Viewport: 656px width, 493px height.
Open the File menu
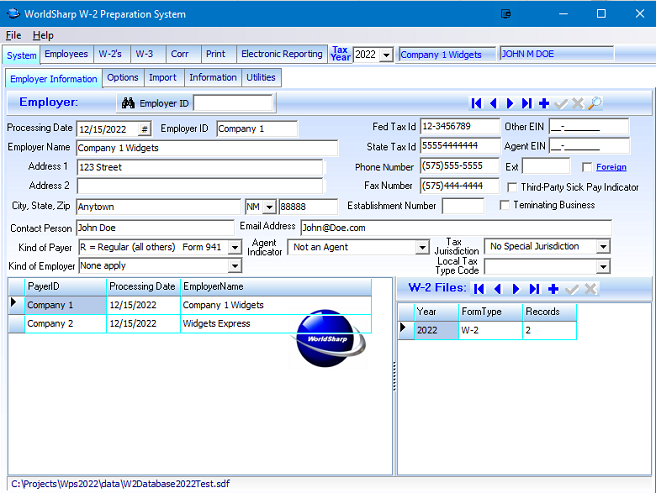13,36
